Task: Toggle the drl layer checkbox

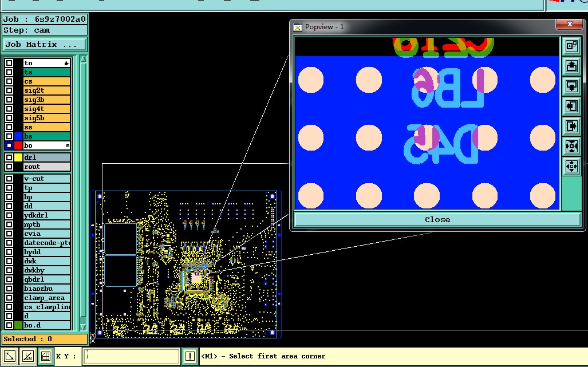Action: 9,157
